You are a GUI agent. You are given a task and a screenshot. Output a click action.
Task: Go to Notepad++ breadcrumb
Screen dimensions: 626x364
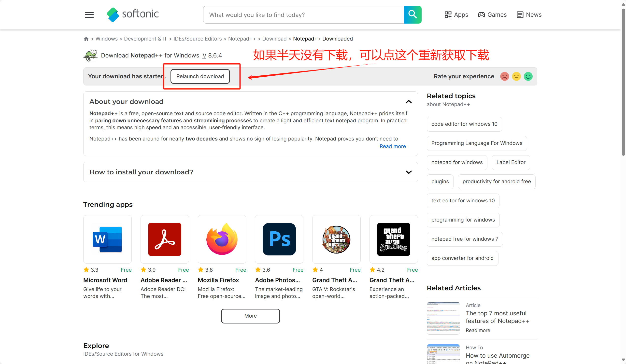[242, 39]
